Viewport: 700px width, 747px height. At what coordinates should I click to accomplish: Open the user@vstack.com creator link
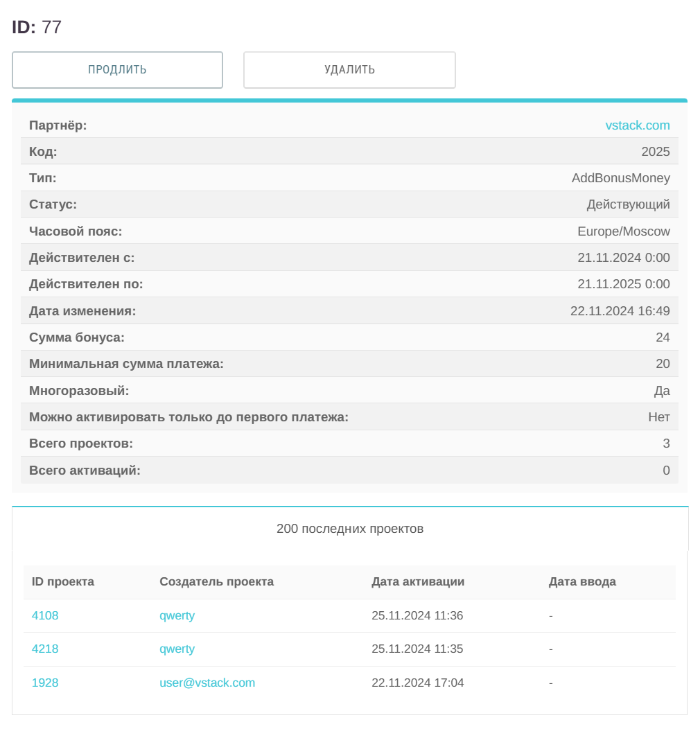click(207, 683)
